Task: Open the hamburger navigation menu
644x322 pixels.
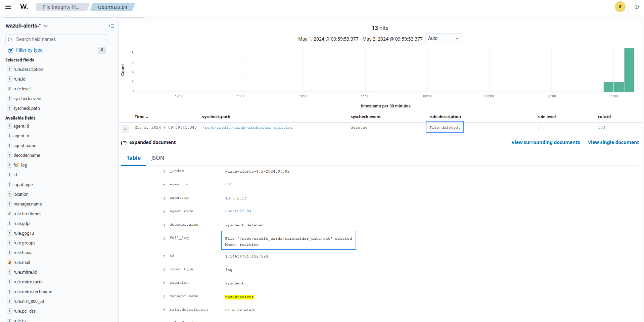Action: coord(8,7)
